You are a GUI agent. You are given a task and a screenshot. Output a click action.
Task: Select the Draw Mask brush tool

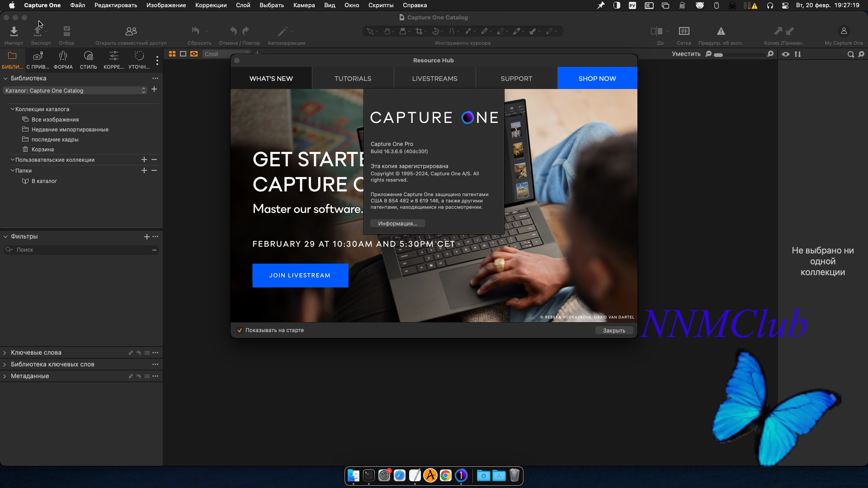(x=468, y=31)
